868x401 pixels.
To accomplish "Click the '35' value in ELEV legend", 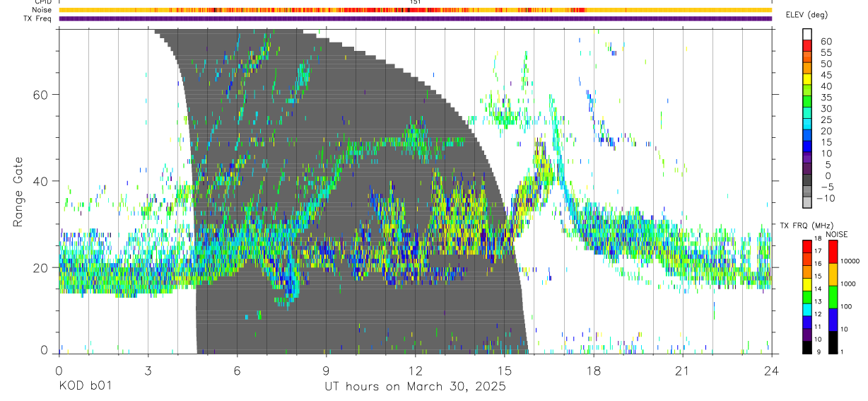I will click(826, 98).
